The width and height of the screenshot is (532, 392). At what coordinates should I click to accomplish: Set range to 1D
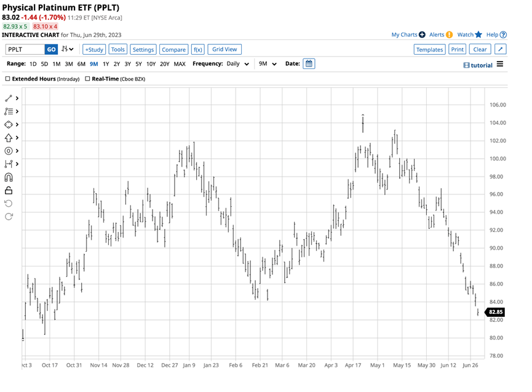pyautogui.click(x=33, y=64)
